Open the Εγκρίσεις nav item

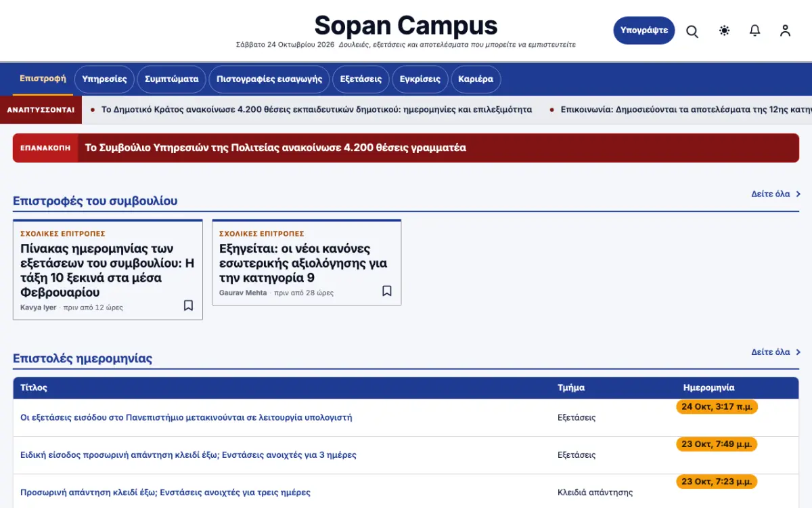420,79
